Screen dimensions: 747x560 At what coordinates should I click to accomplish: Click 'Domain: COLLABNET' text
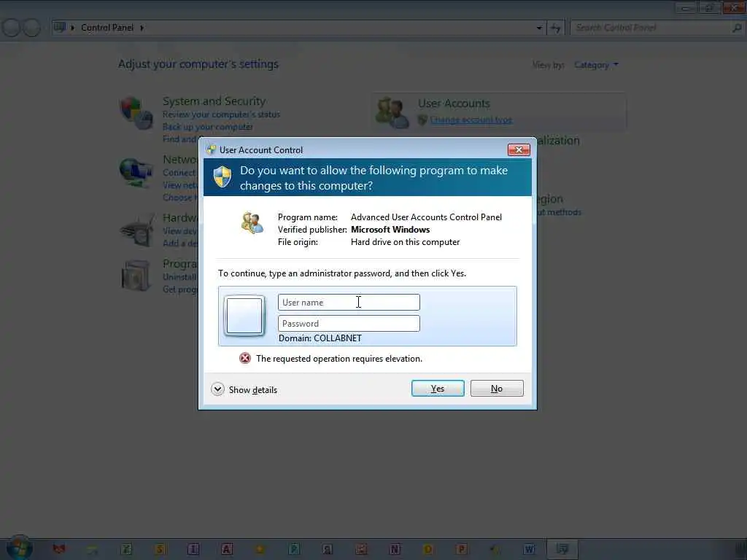click(320, 338)
